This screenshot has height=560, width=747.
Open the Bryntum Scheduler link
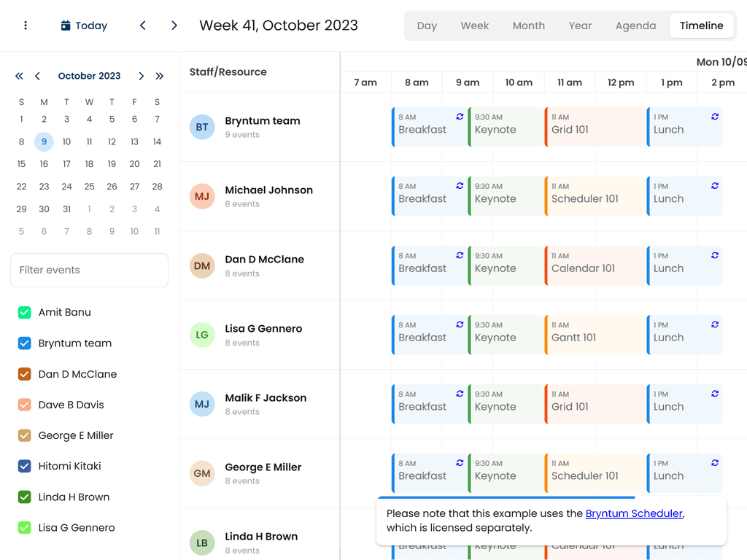coord(634,513)
